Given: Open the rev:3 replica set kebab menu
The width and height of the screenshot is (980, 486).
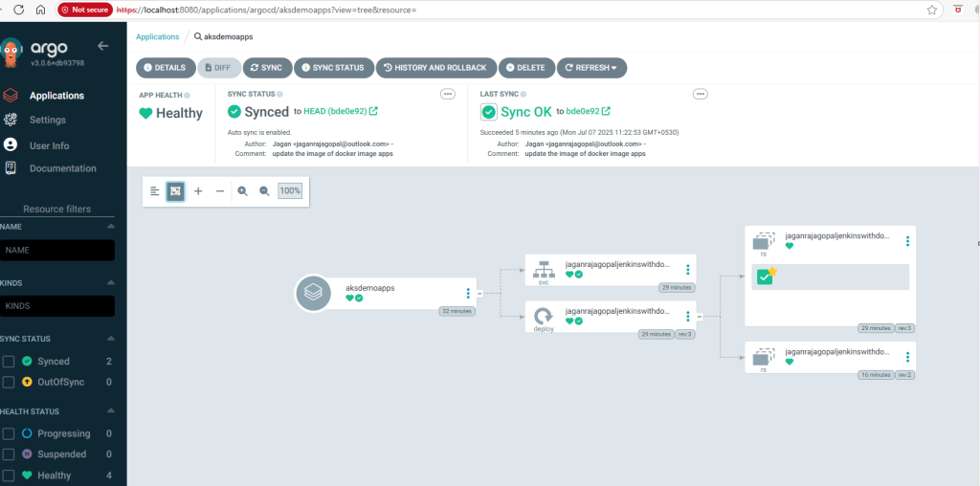Looking at the screenshot, I should (907, 241).
